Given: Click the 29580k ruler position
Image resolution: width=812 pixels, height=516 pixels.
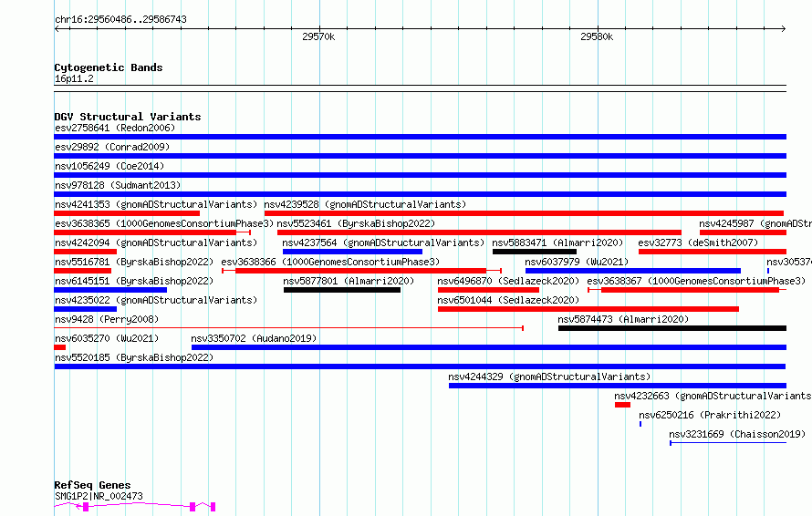Looking at the screenshot, I should click(x=597, y=36).
